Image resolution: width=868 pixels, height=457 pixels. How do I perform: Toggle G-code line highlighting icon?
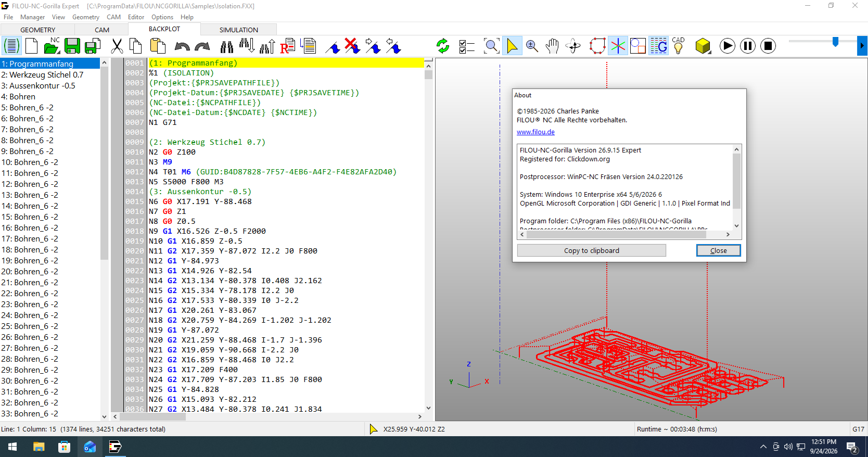659,46
